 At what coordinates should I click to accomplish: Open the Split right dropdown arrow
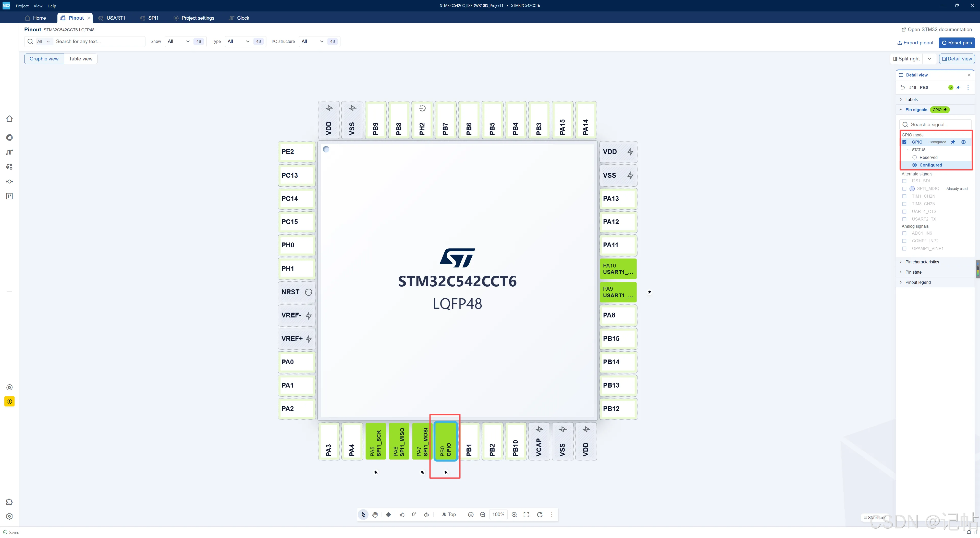[x=929, y=59]
